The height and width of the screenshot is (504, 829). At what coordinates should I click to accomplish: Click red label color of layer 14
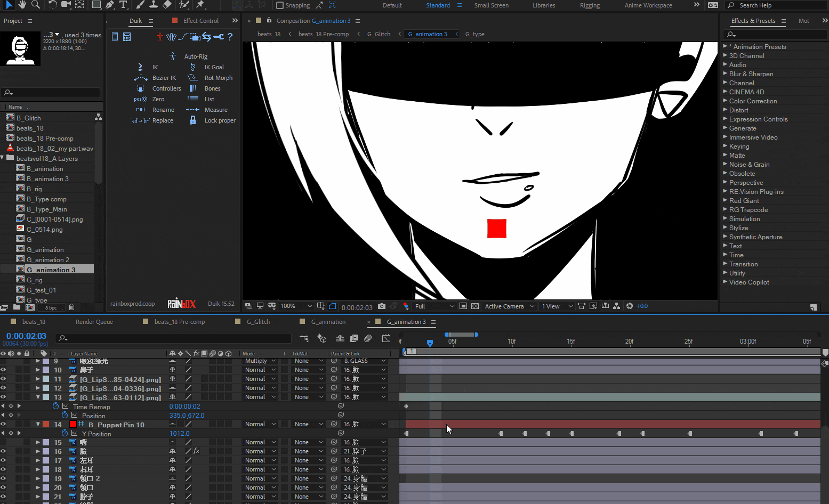point(46,425)
